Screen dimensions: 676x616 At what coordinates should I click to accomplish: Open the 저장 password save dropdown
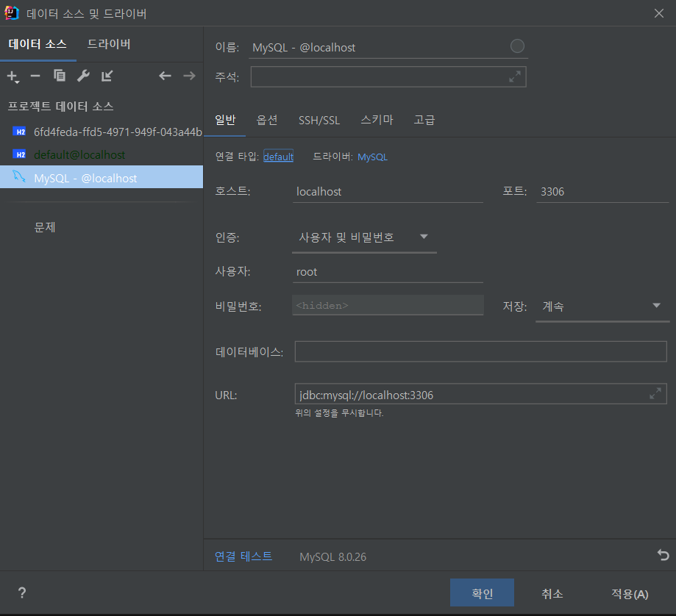pos(602,307)
